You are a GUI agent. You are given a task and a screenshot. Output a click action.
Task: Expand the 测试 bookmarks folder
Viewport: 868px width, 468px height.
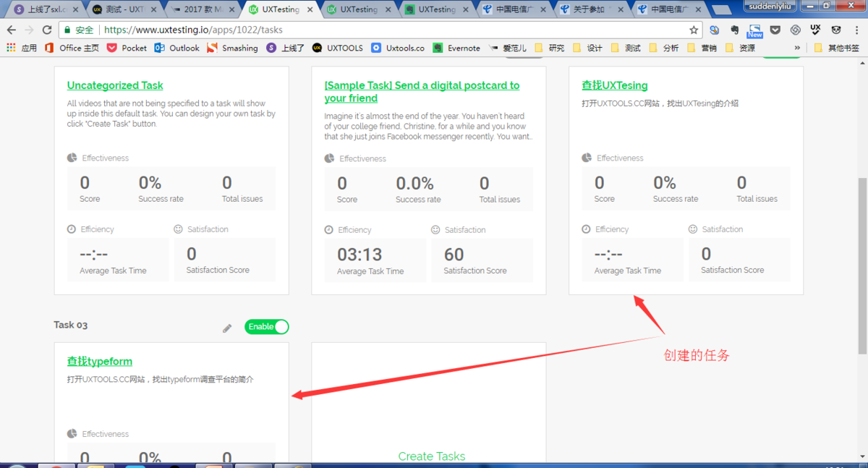(x=626, y=48)
